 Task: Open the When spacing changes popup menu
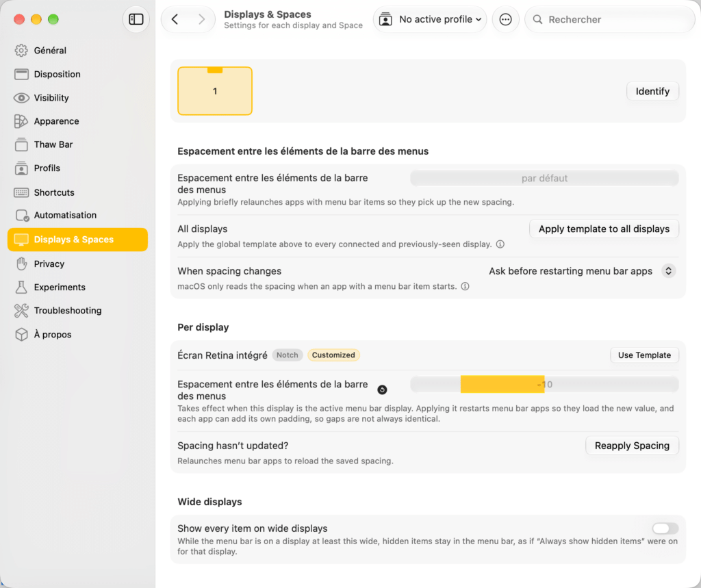[582, 271]
